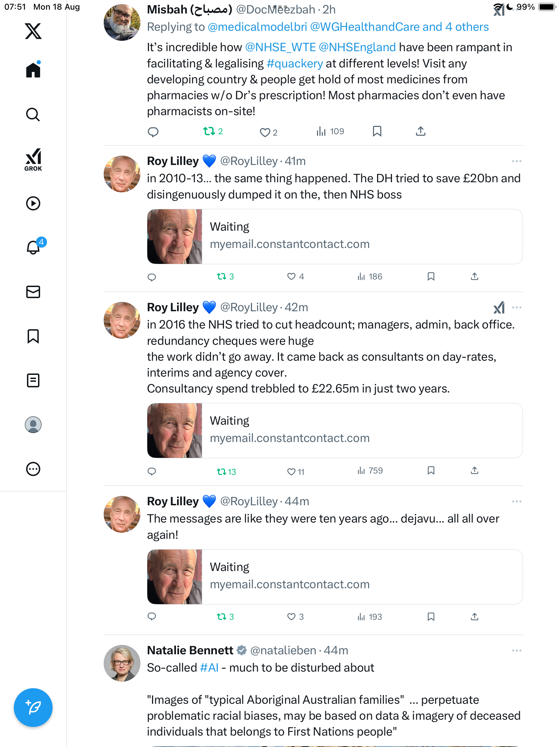Image resolution: width=560 pixels, height=747 pixels.
Task: Open the video play icon in sidebar
Action: click(x=33, y=203)
